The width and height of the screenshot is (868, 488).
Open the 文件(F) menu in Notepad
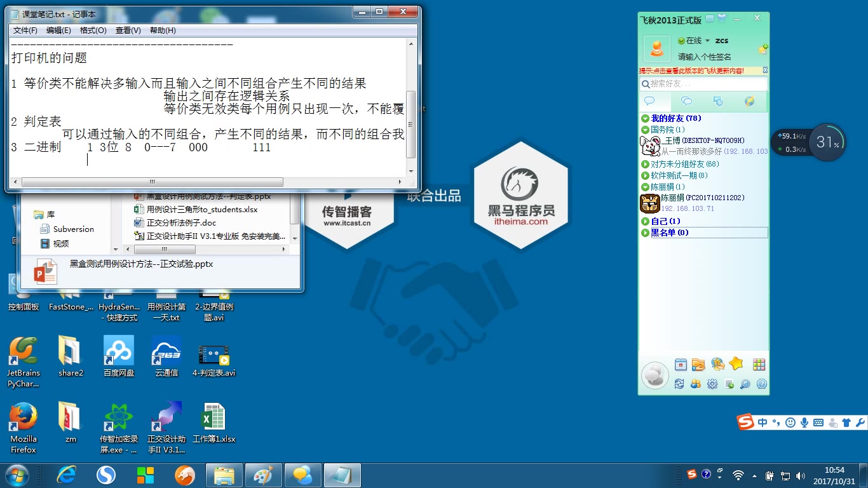25,30
